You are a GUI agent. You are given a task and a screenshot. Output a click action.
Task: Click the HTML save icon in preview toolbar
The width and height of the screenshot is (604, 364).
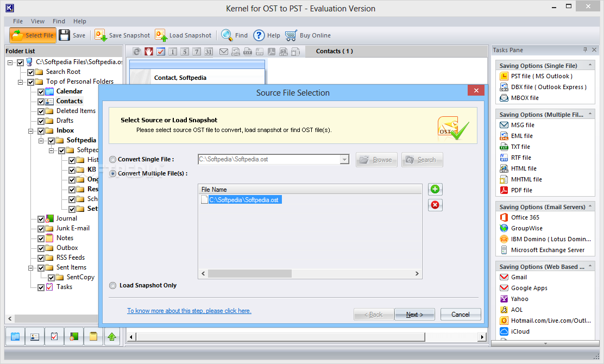click(x=284, y=51)
